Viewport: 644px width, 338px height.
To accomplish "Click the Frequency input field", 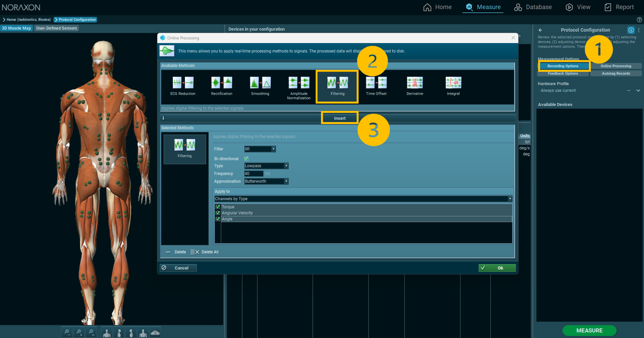I will (253, 173).
